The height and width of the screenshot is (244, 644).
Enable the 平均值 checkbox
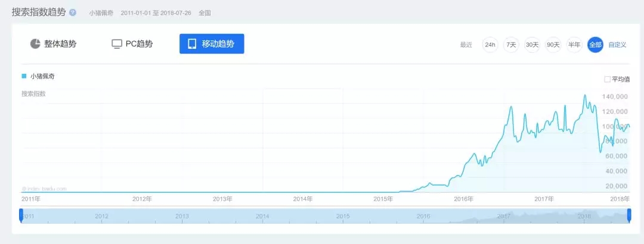607,79
